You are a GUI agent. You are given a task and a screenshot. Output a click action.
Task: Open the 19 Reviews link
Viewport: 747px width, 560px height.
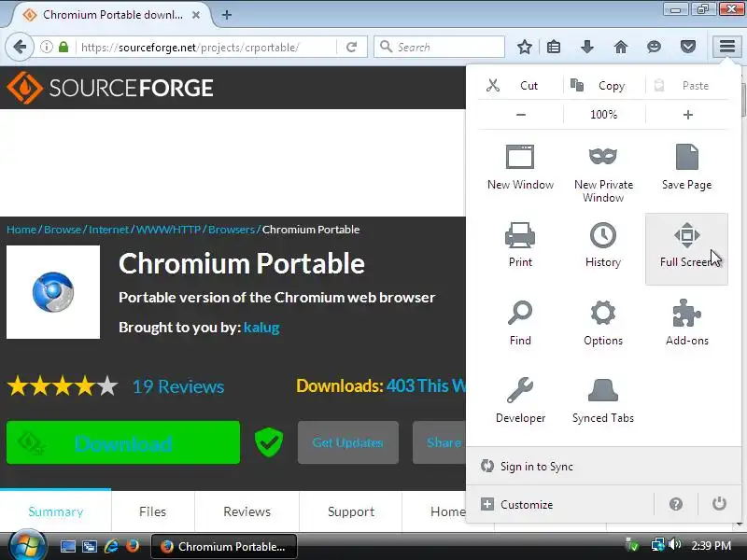pos(178,386)
